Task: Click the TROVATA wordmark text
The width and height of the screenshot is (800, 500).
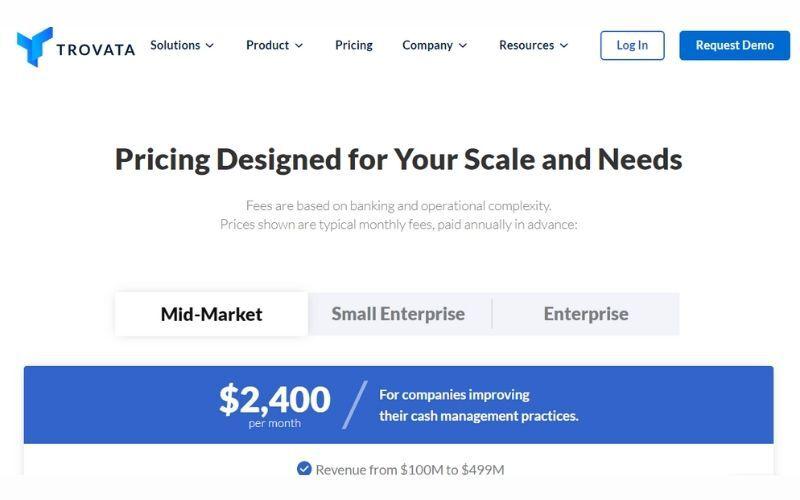Action: coord(96,49)
